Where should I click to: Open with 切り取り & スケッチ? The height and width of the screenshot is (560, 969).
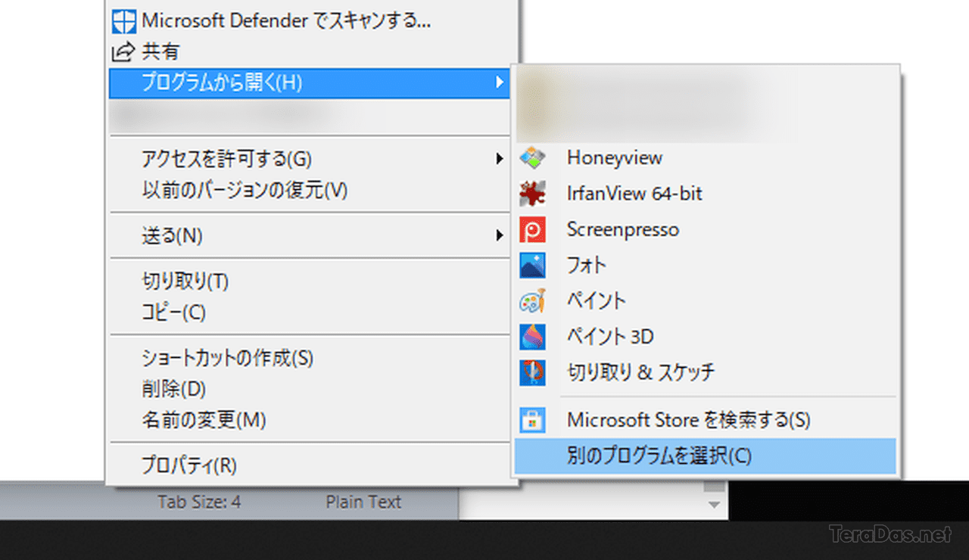(706, 372)
